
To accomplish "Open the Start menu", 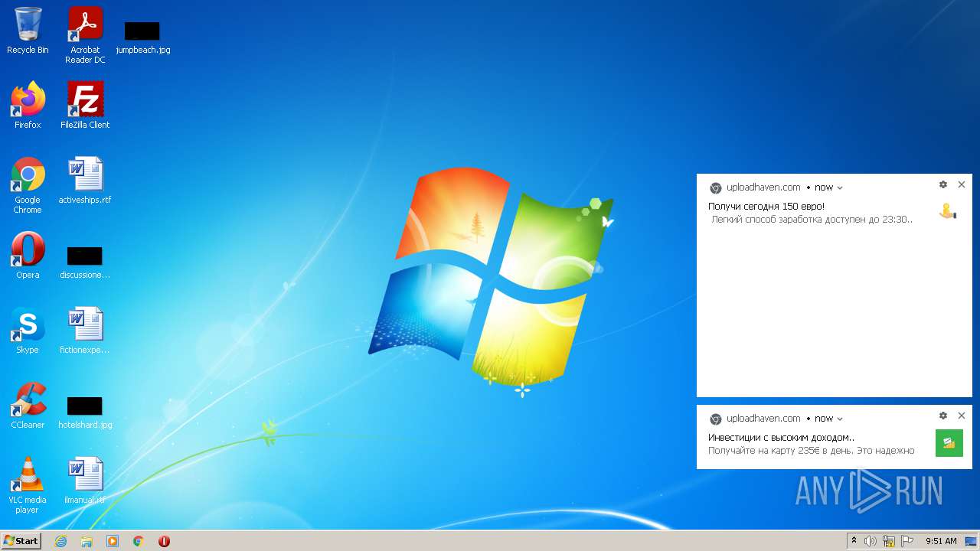I will 21,540.
